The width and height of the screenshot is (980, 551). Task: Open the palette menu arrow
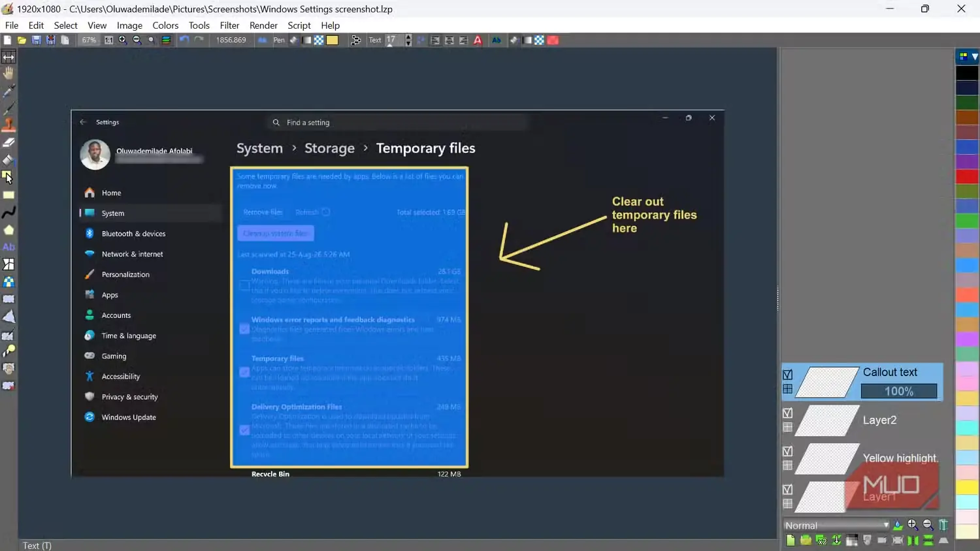(975, 57)
